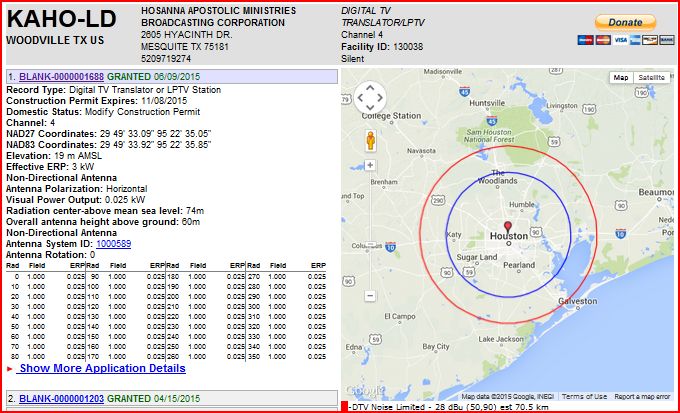This screenshot has height=413, width=680.
Task: Click the Galveston label on the map
Action: (x=577, y=301)
